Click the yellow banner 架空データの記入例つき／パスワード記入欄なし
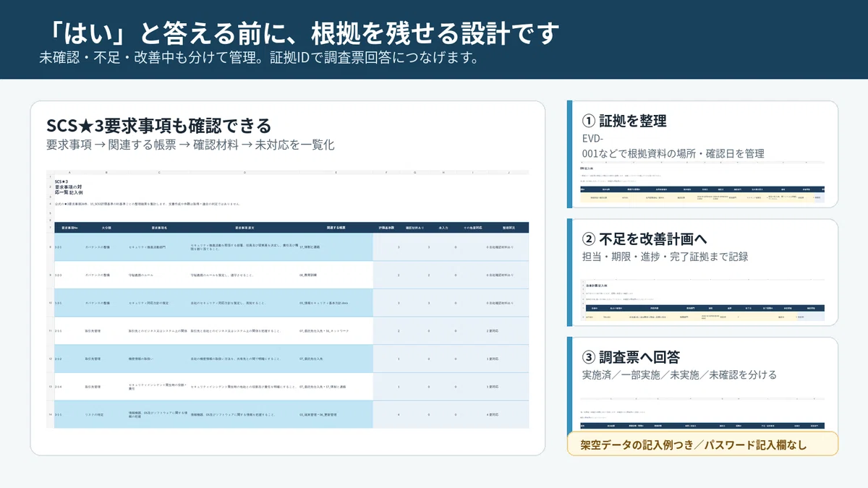The height and width of the screenshot is (488, 868). [x=702, y=445]
